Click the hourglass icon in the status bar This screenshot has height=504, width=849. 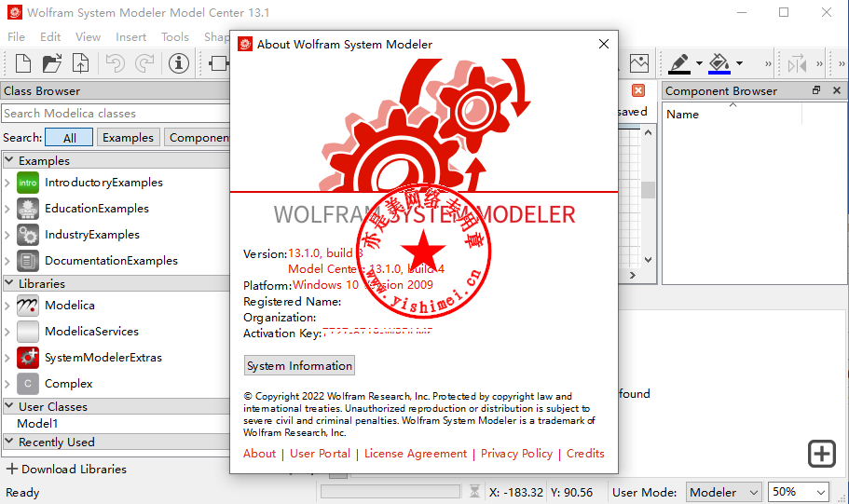click(x=474, y=492)
